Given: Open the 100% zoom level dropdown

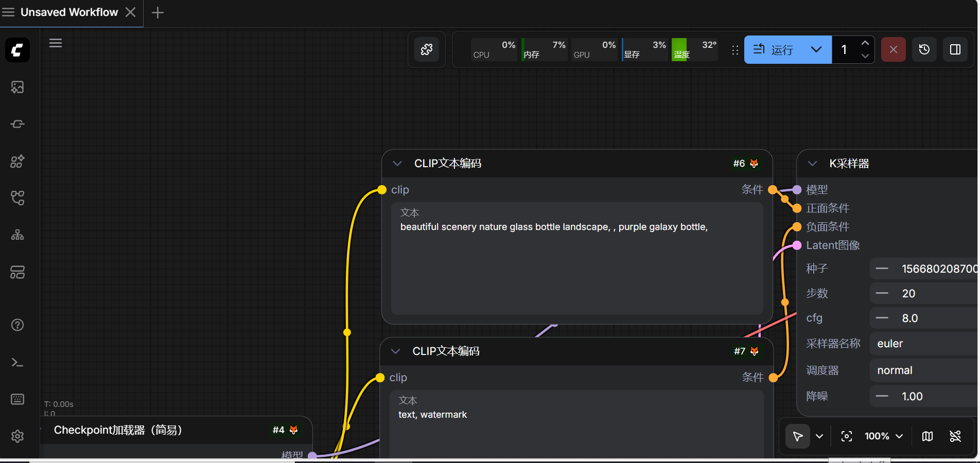Looking at the screenshot, I should pyautogui.click(x=884, y=436).
